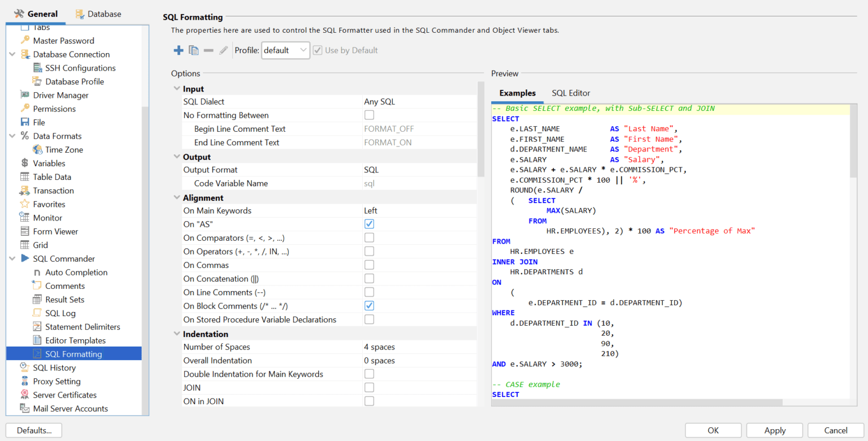Toggle No Formatting Between option

(369, 115)
